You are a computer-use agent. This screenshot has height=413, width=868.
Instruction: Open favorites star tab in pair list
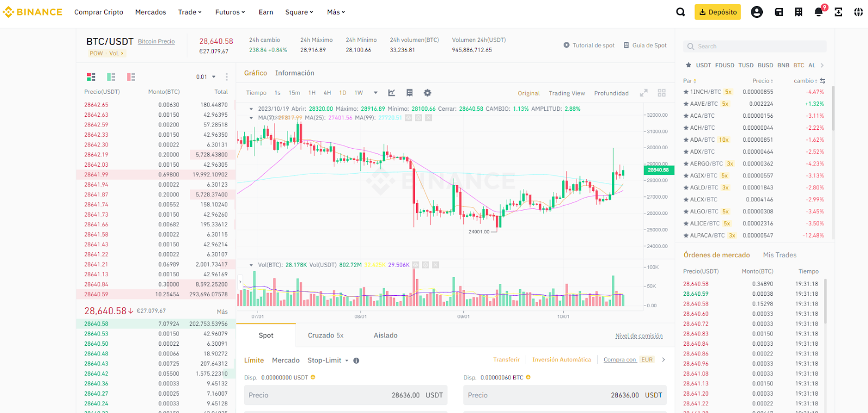click(688, 65)
